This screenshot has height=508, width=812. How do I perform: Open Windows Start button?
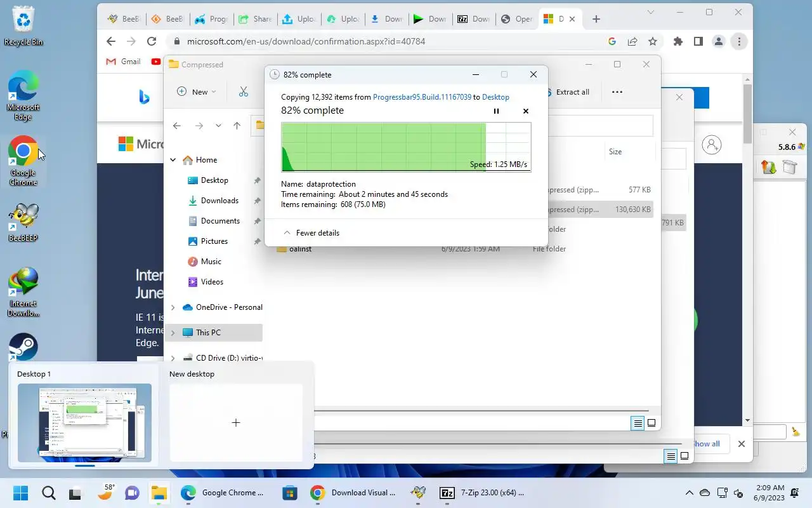click(20, 493)
